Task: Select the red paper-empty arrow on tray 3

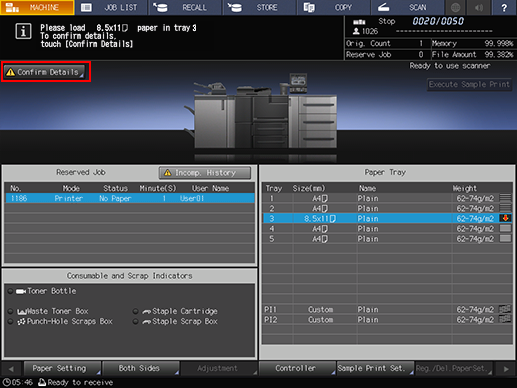Action: pos(505,218)
